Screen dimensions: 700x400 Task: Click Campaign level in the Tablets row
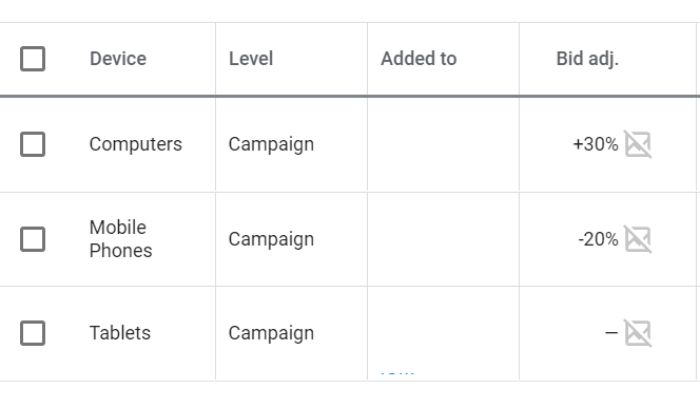(x=271, y=334)
